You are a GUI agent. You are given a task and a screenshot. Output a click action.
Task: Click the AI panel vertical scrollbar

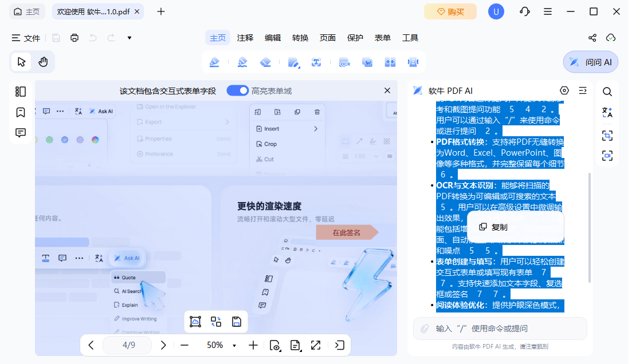589,228
